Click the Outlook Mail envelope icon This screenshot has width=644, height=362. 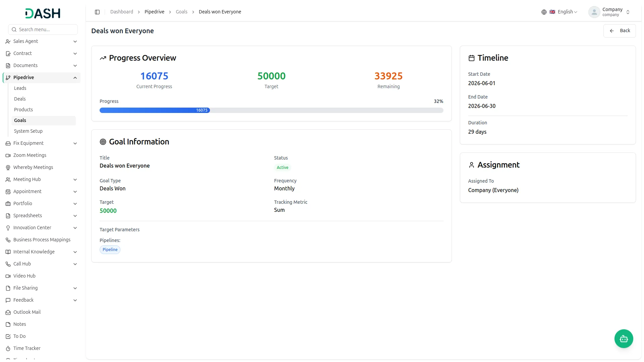(8, 312)
